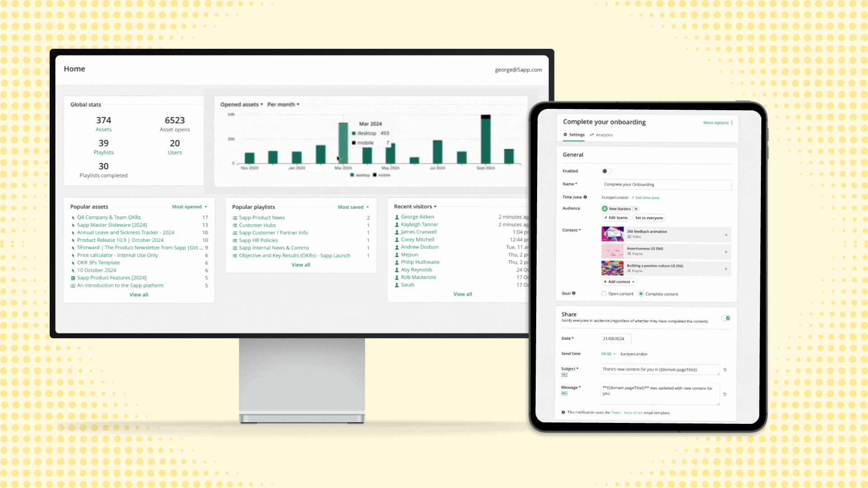Toggle the Enabled switch on

coord(607,171)
